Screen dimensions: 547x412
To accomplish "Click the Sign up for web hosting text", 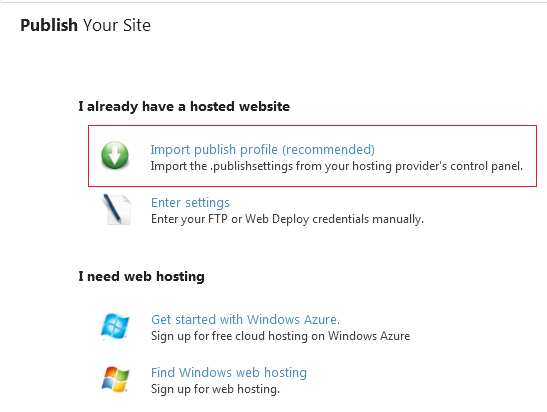I will click(215, 389).
